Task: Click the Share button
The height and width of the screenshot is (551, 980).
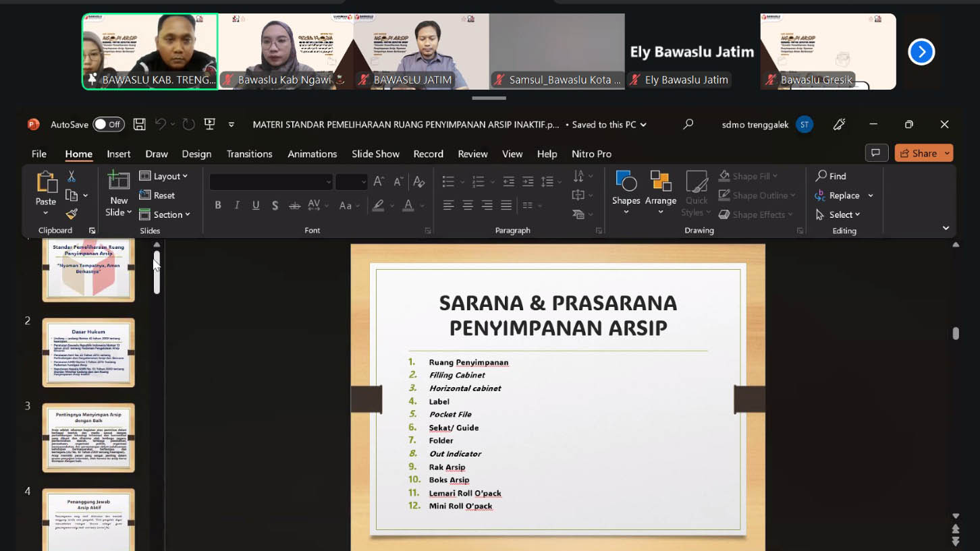Action: tap(923, 152)
